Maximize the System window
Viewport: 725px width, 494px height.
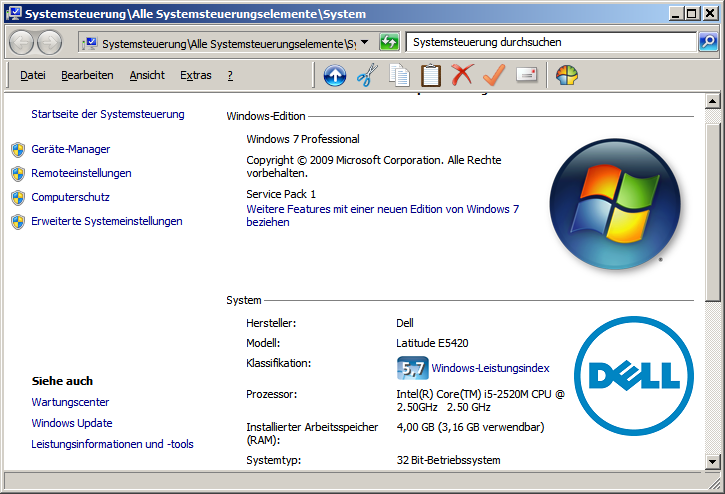(x=692, y=13)
